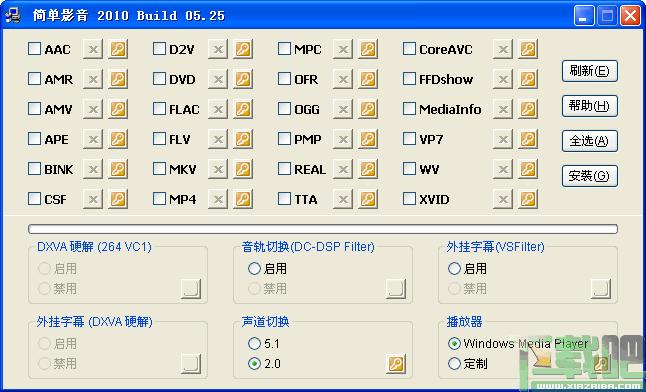Viewport: 646px width, 392px height.
Task: Open the key icon beside FLAC
Action: tap(243, 109)
